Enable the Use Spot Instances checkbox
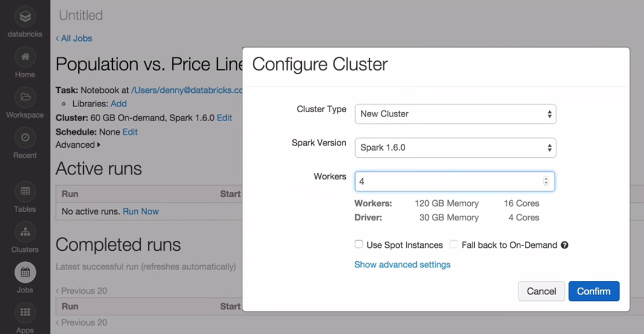Image resolution: width=644 pixels, height=334 pixels. (x=359, y=244)
